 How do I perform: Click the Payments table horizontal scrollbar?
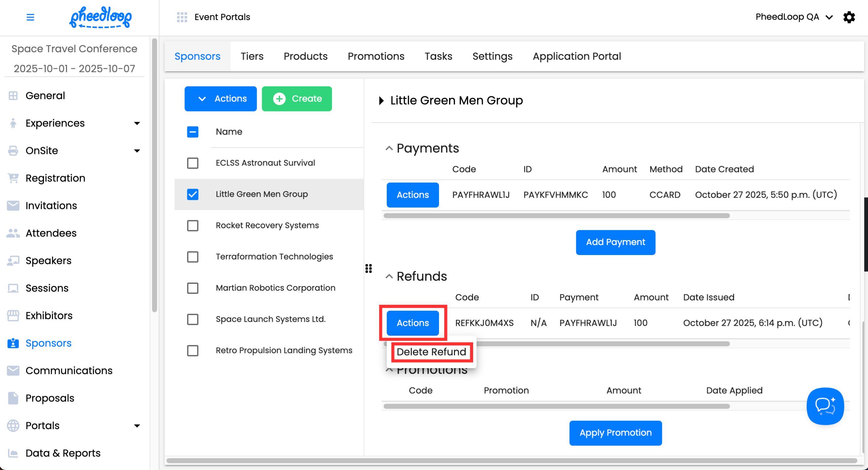tap(556, 216)
